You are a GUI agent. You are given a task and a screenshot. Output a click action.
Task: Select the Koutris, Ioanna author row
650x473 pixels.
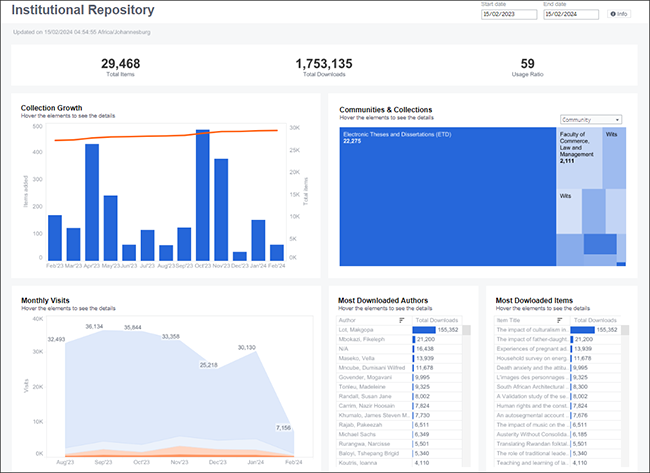pos(399,463)
